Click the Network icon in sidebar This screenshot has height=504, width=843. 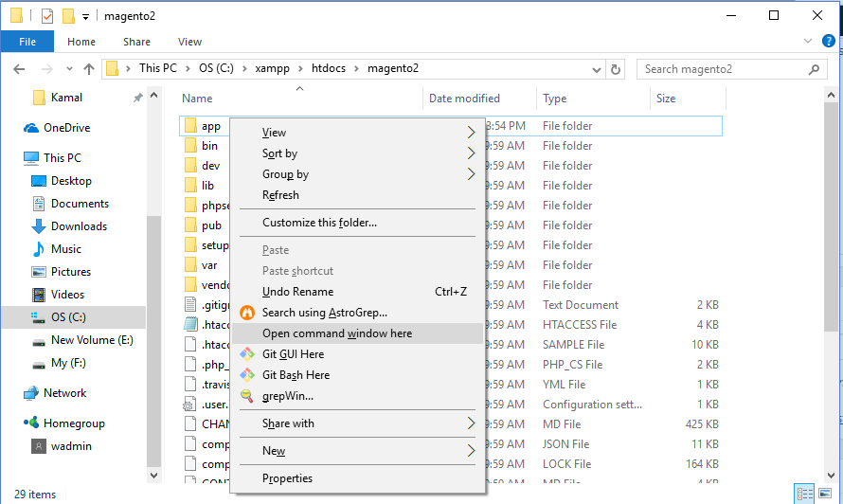point(31,393)
